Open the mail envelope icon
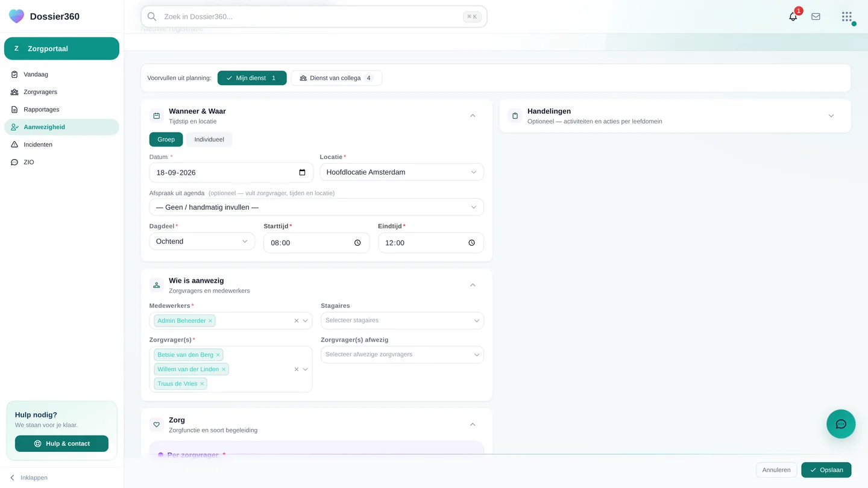The height and width of the screenshot is (488, 868). pos(816,17)
